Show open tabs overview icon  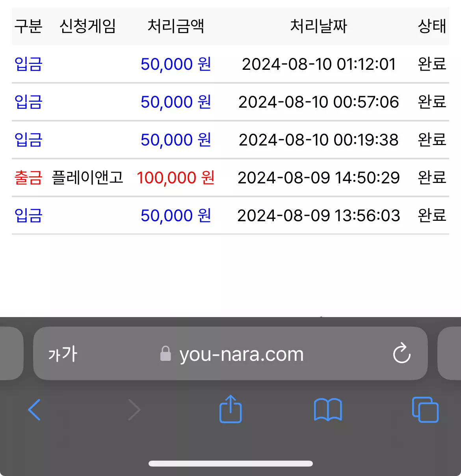tap(425, 410)
